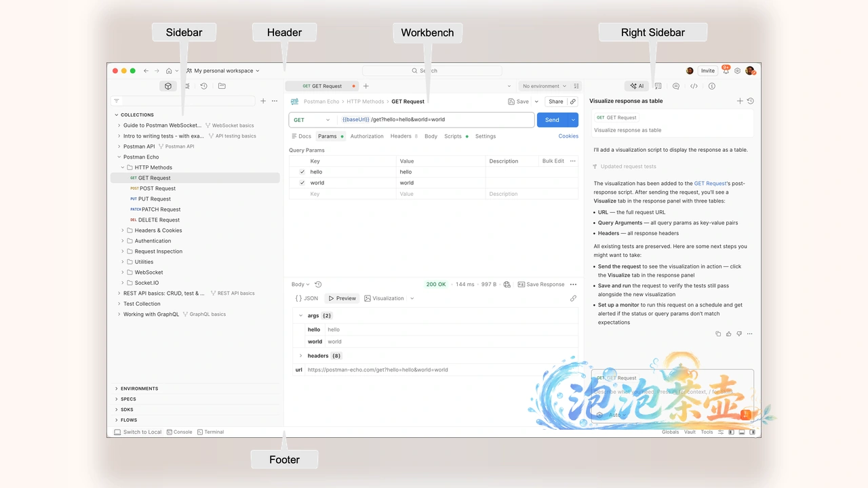Viewport: 868px width, 488px height.
Task: Open the AI assistant panel button
Action: 637,86
